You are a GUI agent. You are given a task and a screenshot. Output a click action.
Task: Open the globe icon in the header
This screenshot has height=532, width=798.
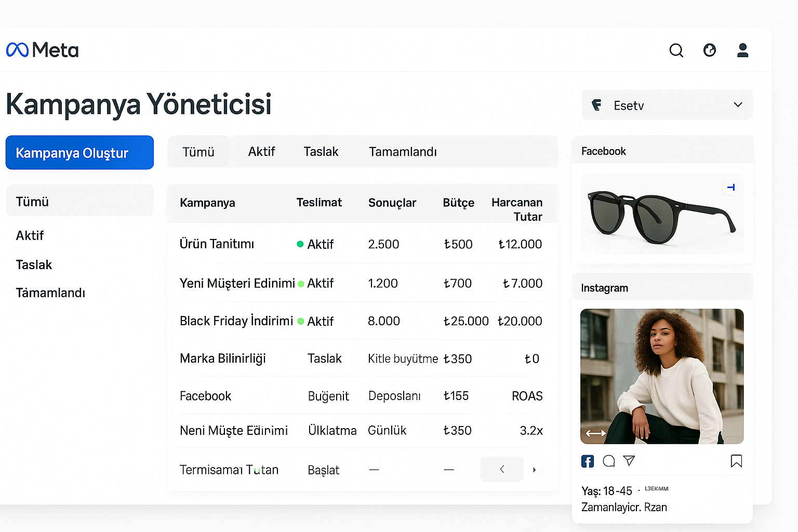click(709, 50)
